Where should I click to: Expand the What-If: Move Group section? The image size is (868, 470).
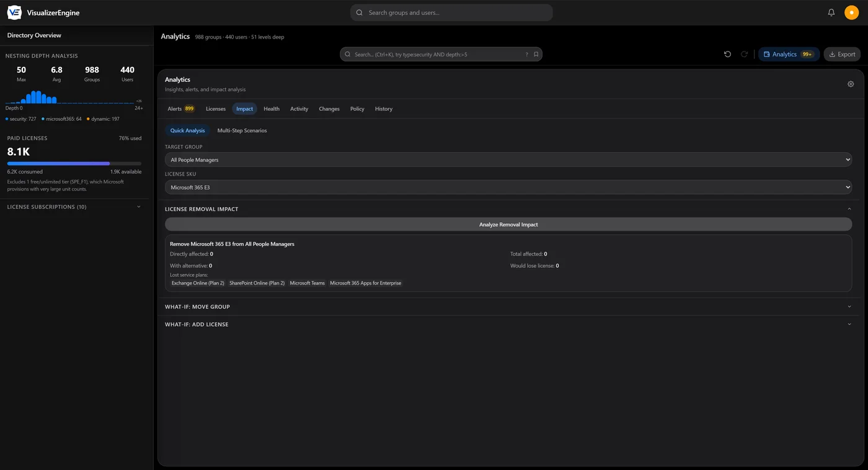click(x=508, y=307)
